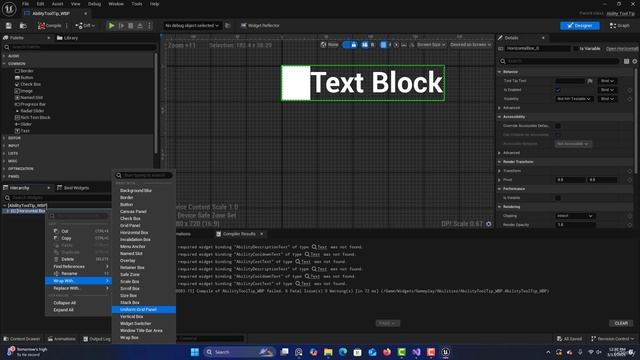Viewport: 640px width, 360px height.
Task: Open the Widget Reflector tool
Action: (x=260, y=26)
